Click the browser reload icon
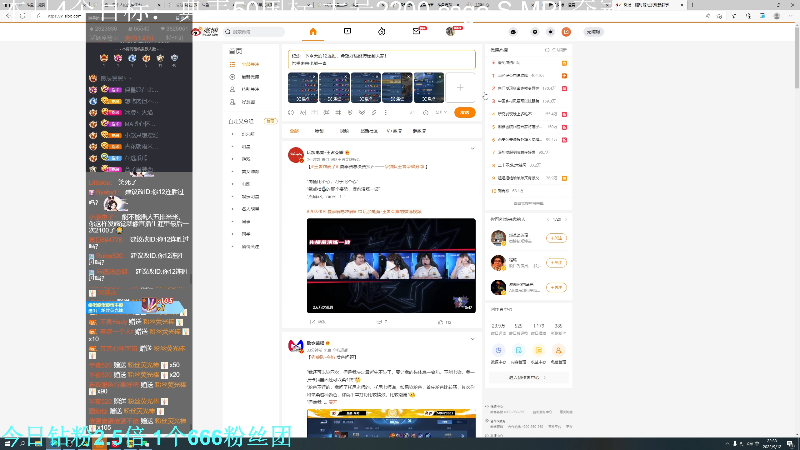This screenshot has width=800, height=450. tap(22, 16)
